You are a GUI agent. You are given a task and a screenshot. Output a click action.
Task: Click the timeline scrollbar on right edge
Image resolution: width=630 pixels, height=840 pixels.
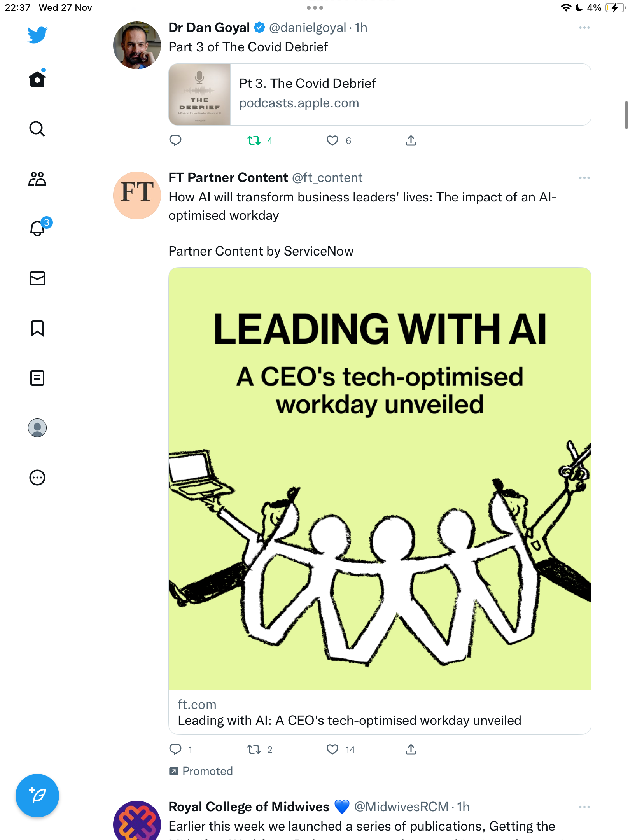click(626, 115)
